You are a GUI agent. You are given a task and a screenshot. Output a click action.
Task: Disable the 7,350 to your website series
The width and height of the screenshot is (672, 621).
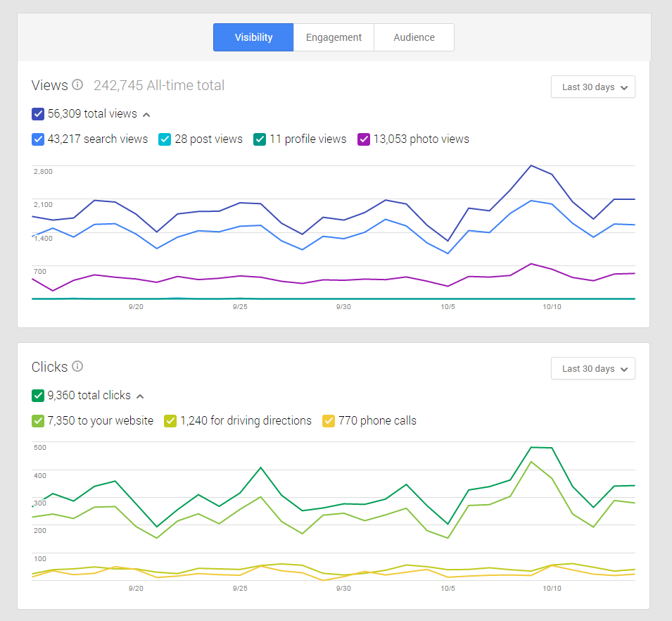coord(37,420)
